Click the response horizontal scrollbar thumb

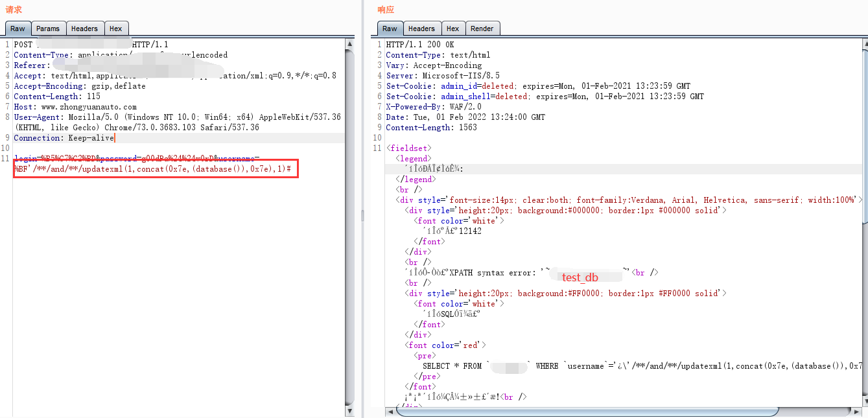pos(587,412)
